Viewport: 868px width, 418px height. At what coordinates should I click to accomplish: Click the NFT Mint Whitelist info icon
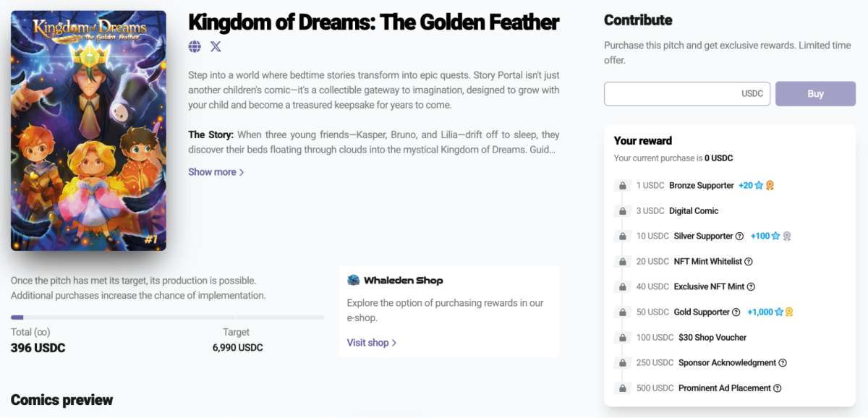coord(749,262)
